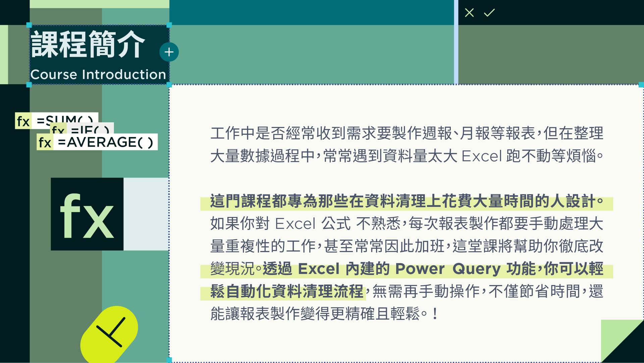The image size is (644, 363).
Task: Click the checkmark confirm icon
Action: [489, 13]
